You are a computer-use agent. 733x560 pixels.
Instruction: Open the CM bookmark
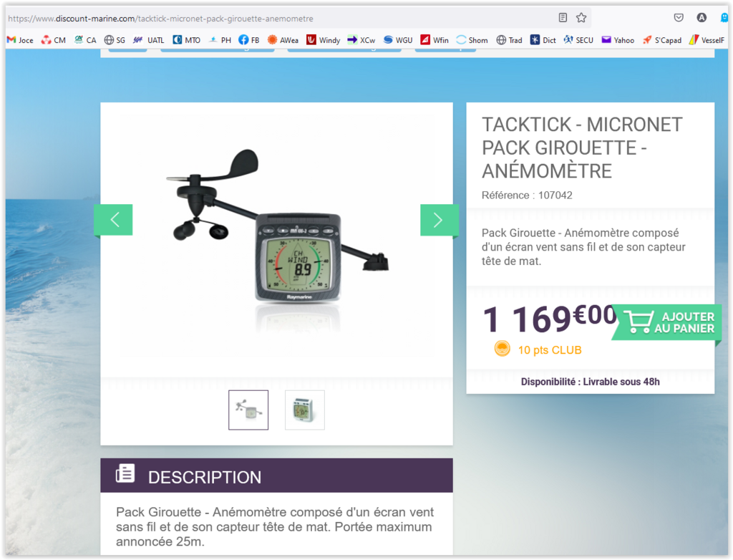(x=53, y=40)
